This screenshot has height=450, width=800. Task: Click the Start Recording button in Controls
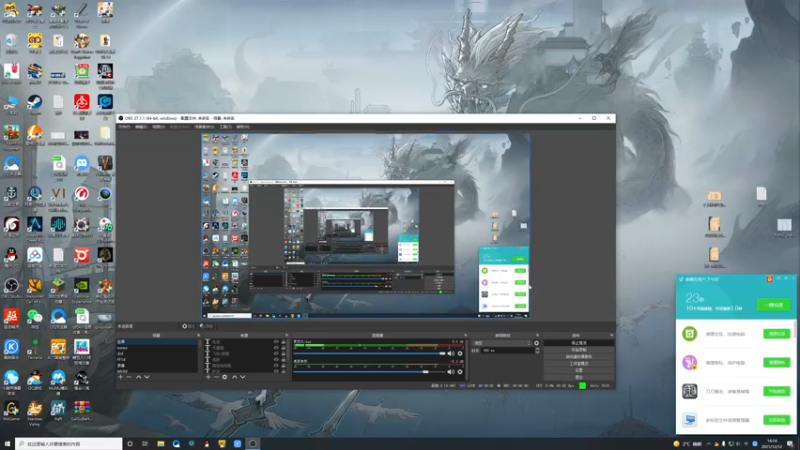click(579, 349)
